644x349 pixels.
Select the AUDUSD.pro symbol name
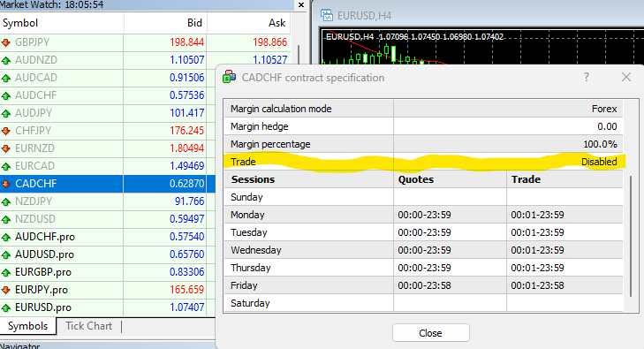(x=44, y=254)
